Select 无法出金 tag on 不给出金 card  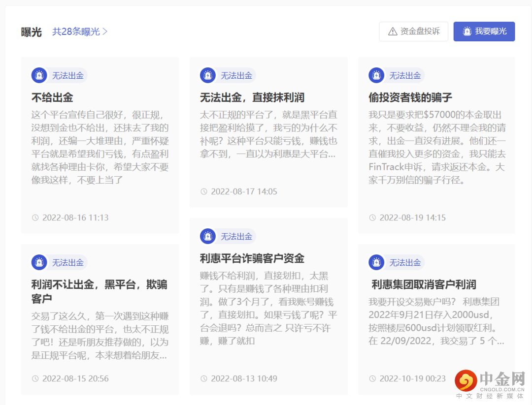click(x=67, y=76)
